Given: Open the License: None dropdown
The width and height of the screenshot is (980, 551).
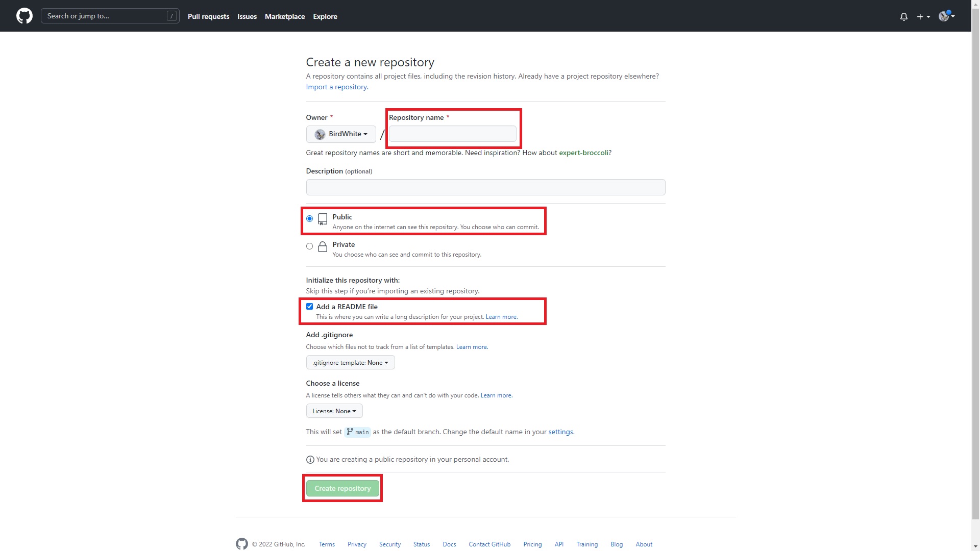Looking at the screenshot, I should click(x=334, y=411).
